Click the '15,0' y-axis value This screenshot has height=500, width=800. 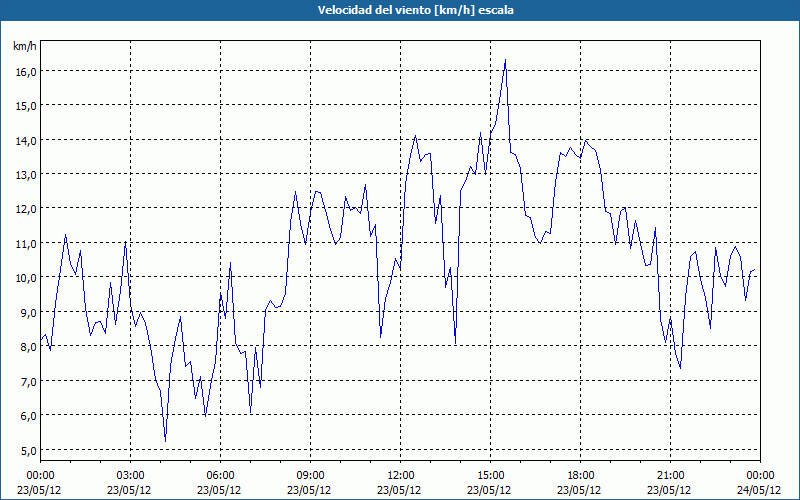click(x=26, y=106)
